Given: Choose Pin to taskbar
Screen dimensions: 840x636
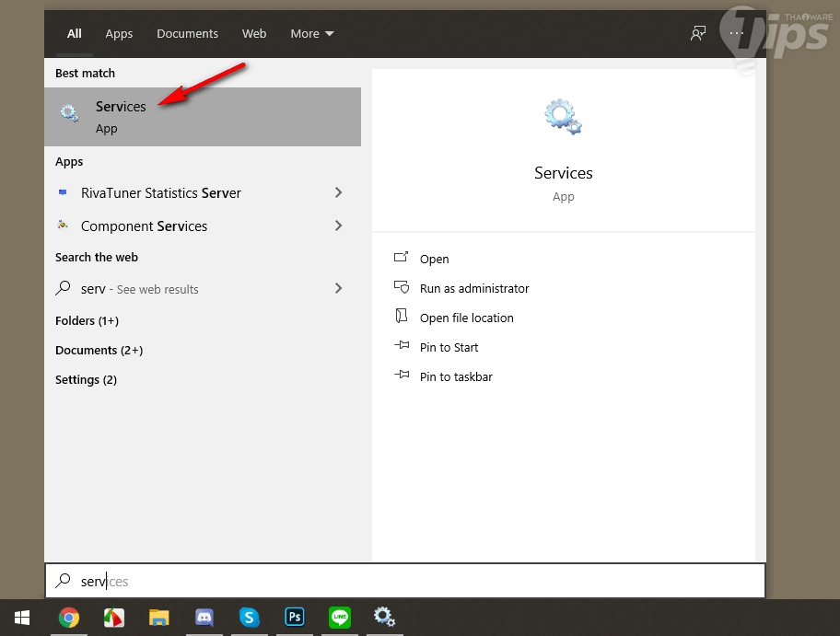Looking at the screenshot, I should point(456,376).
